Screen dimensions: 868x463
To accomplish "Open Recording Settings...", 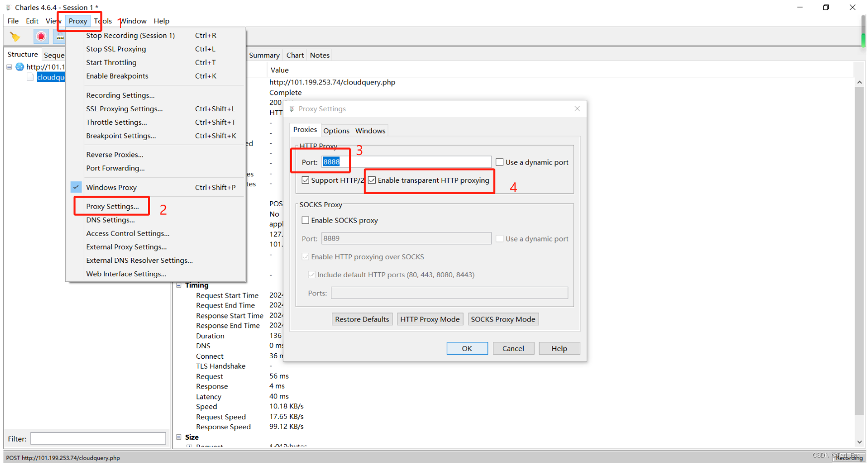I will (x=156, y=95).
